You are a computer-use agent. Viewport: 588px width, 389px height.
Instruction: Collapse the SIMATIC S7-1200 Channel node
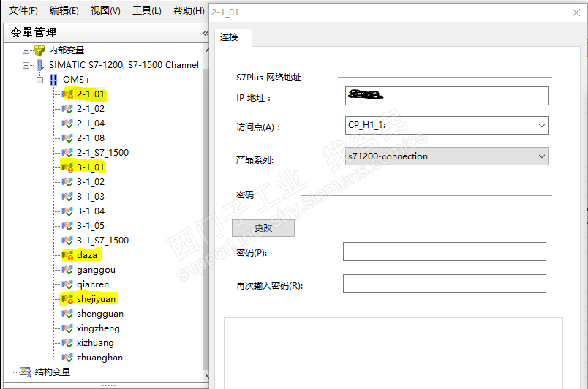click(26, 65)
